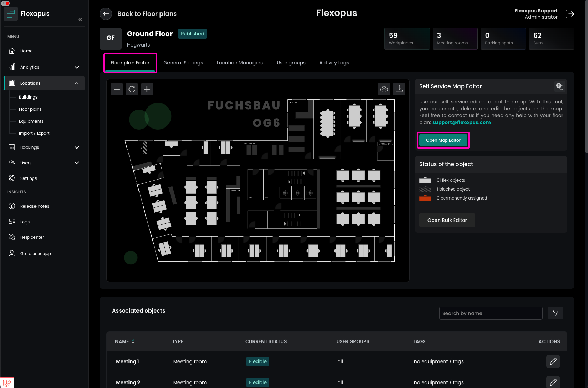Collapse the sidebar with double chevron
The width and height of the screenshot is (588, 388).
80,19
